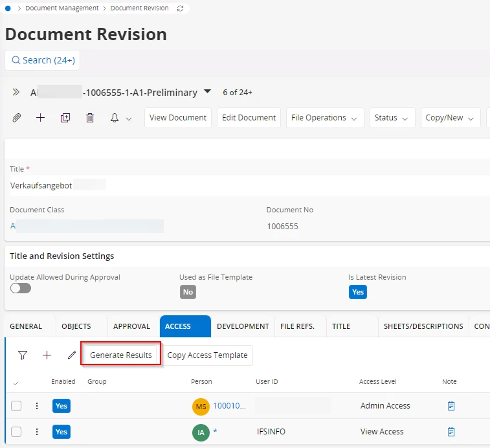Open the File Refs. tab
This screenshot has width=490, height=448.
[297, 326]
